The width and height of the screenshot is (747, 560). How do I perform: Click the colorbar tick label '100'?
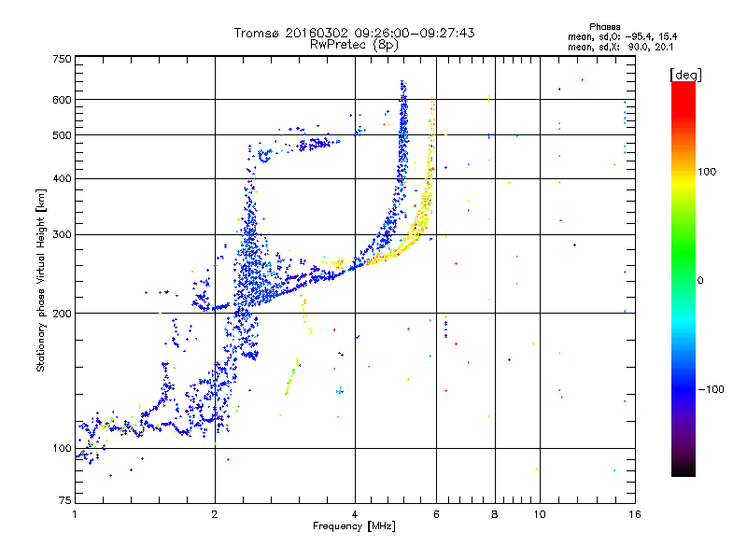707,172
